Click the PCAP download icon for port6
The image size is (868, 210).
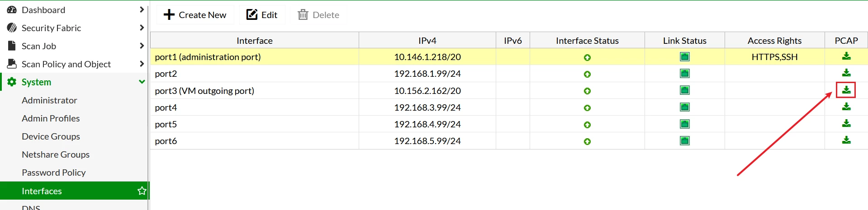[x=846, y=140]
